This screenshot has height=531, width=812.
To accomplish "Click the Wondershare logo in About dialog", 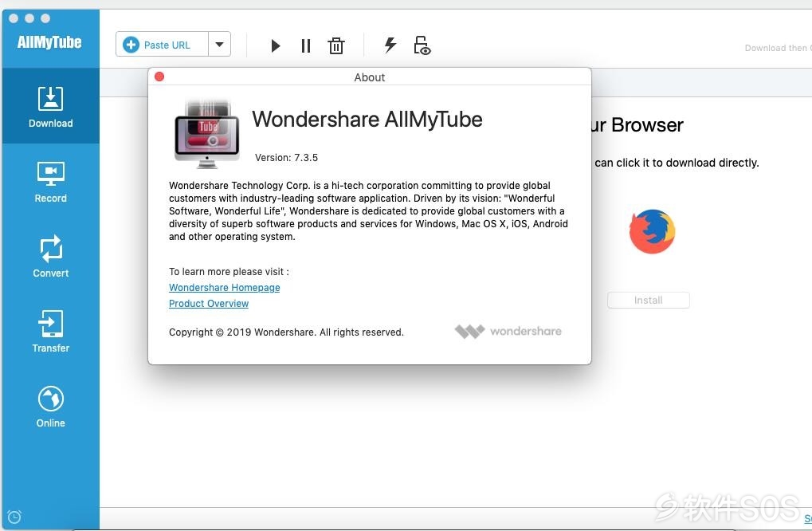I will point(508,331).
